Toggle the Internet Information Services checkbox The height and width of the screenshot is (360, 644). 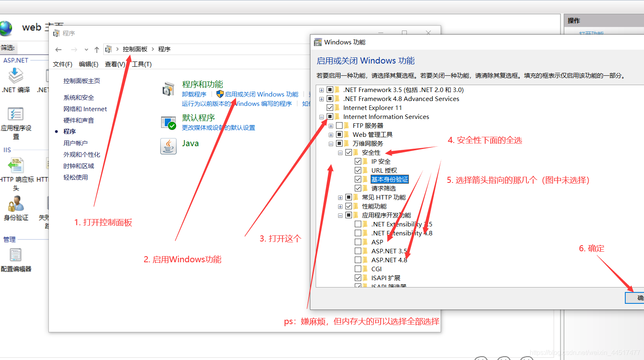pyautogui.click(x=330, y=116)
